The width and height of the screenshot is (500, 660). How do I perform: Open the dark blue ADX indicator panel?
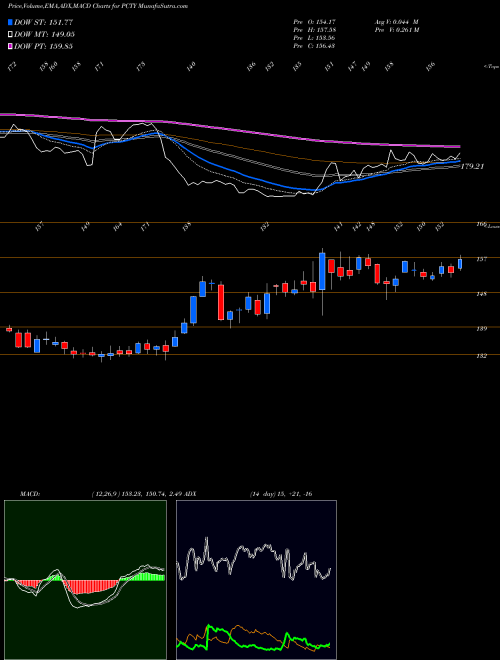coord(256,580)
